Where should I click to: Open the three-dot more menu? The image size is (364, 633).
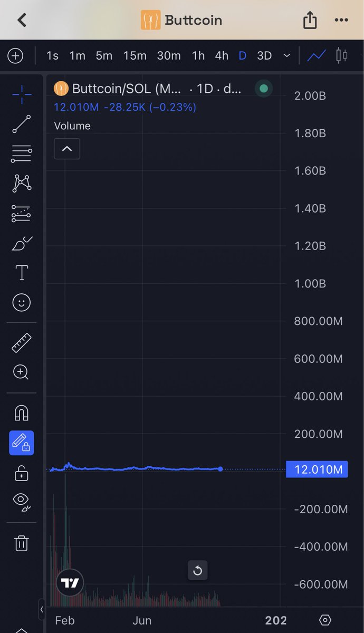click(x=341, y=21)
